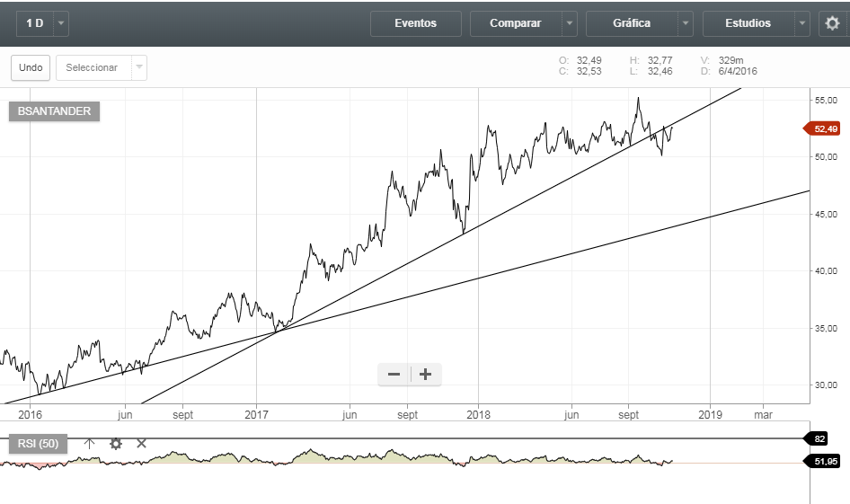Image resolution: width=850 pixels, height=504 pixels.
Task: Zoom in with the plus button
Action: click(x=426, y=375)
